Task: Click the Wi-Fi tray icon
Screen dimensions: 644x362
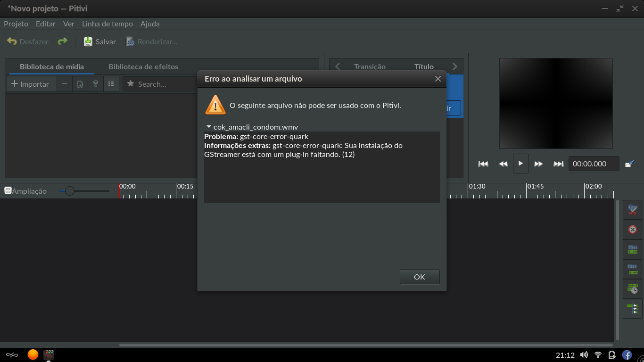Action: tap(598, 355)
